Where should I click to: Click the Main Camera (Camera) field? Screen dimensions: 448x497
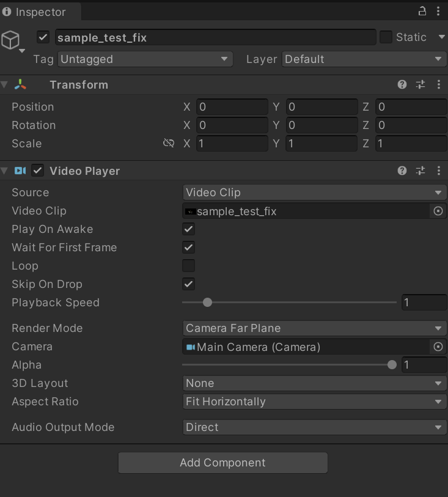[x=306, y=347]
